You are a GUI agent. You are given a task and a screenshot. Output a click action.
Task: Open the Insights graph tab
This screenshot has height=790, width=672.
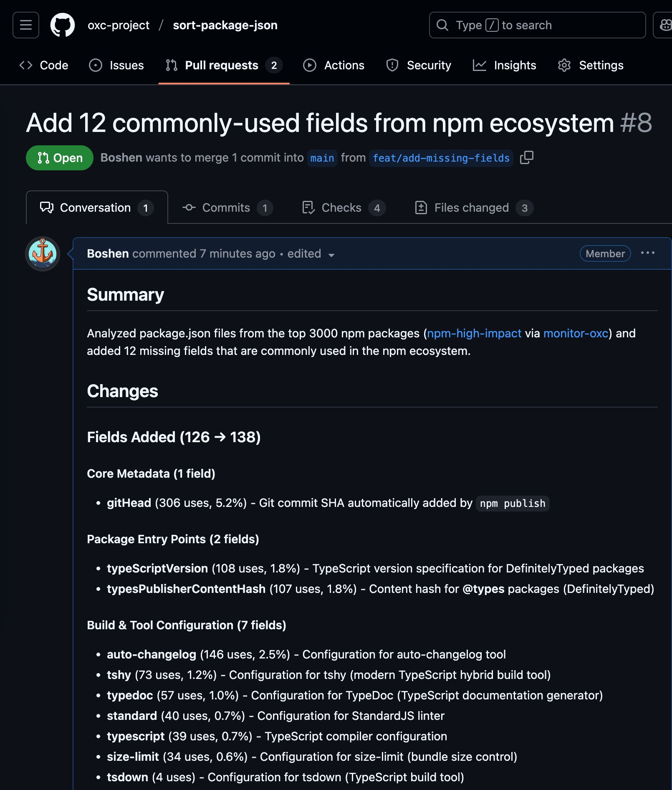click(x=504, y=65)
